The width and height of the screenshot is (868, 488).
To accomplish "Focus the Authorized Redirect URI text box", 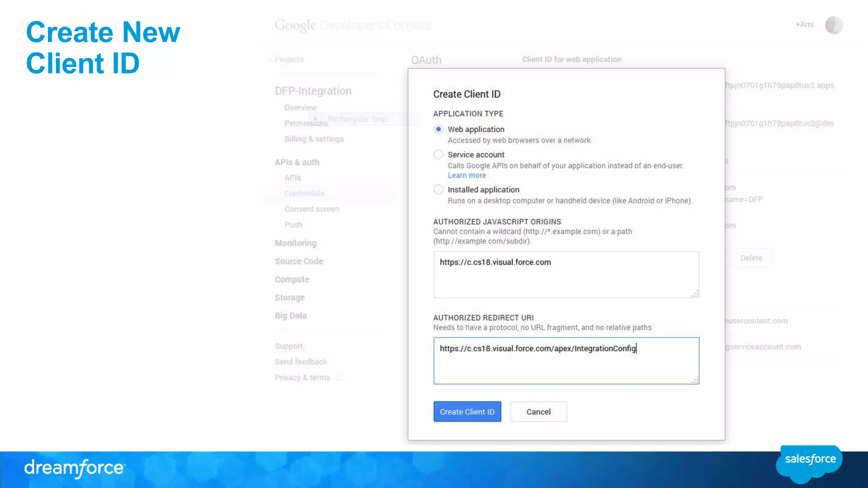I will (566, 361).
